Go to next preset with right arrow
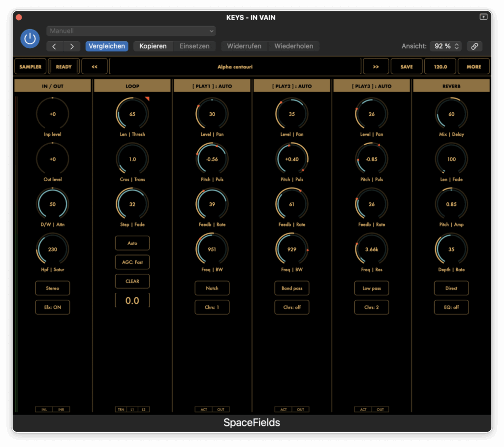 (x=72, y=46)
